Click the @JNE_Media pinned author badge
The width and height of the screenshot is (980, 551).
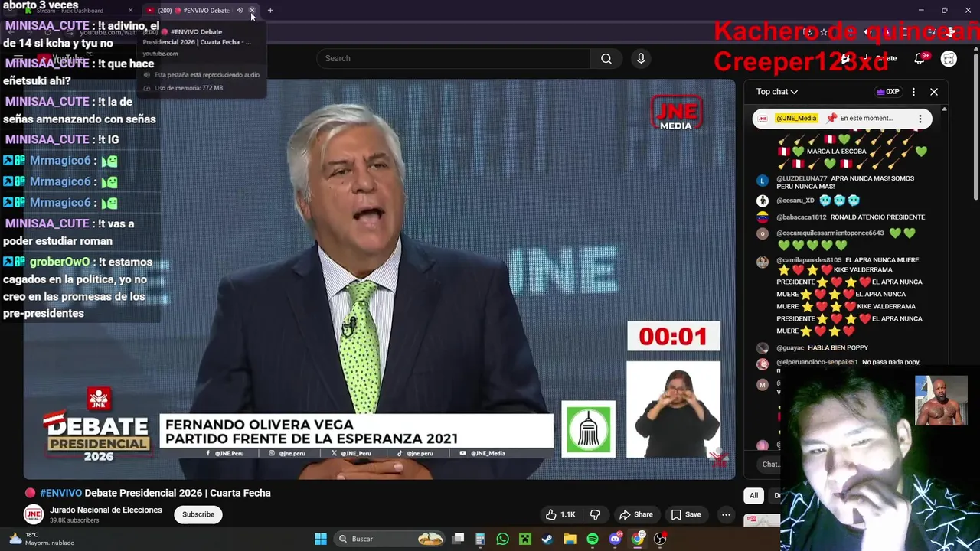coord(796,119)
